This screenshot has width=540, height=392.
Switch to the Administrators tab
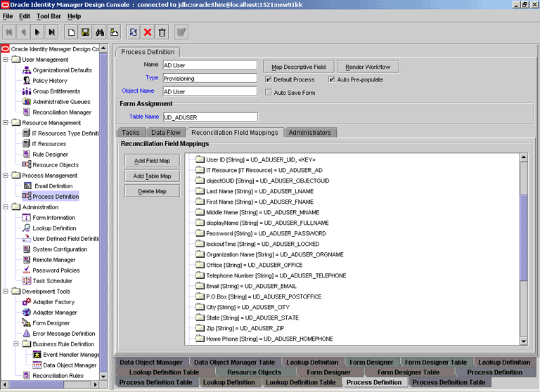pyautogui.click(x=310, y=133)
